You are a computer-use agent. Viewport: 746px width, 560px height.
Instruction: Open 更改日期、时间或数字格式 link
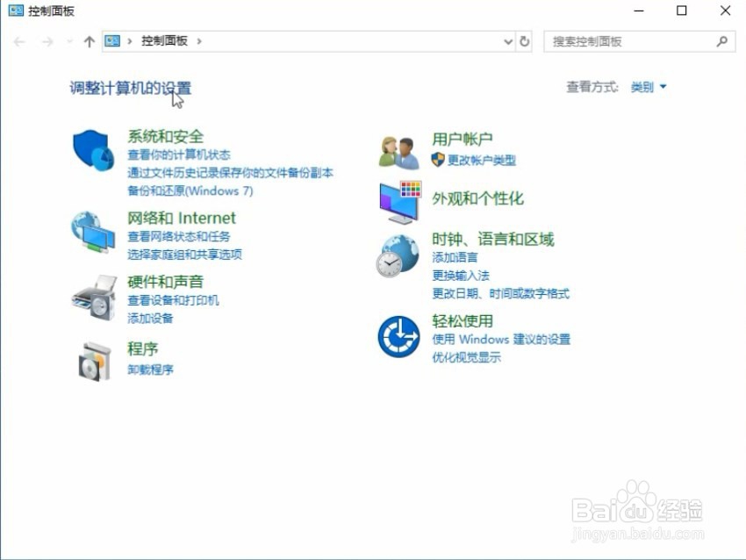coord(500,293)
